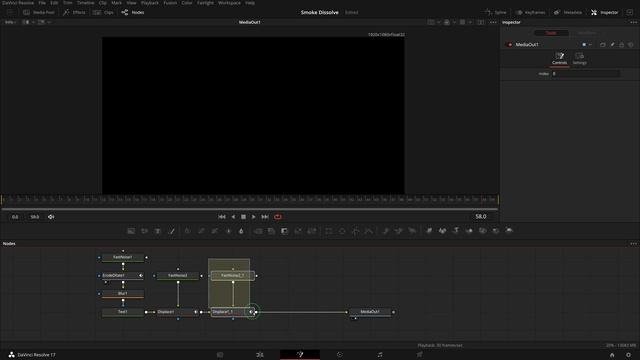Toggle the Spline editor panel

coord(496,12)
